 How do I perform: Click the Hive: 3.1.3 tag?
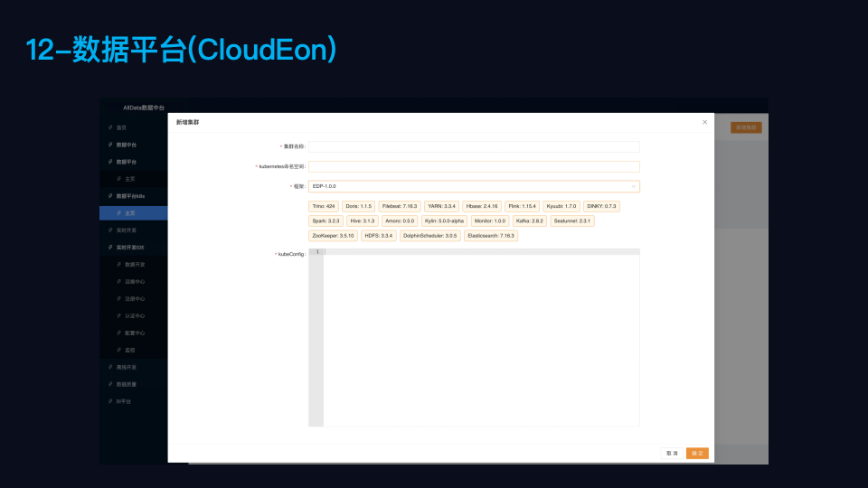pos(363,221)
